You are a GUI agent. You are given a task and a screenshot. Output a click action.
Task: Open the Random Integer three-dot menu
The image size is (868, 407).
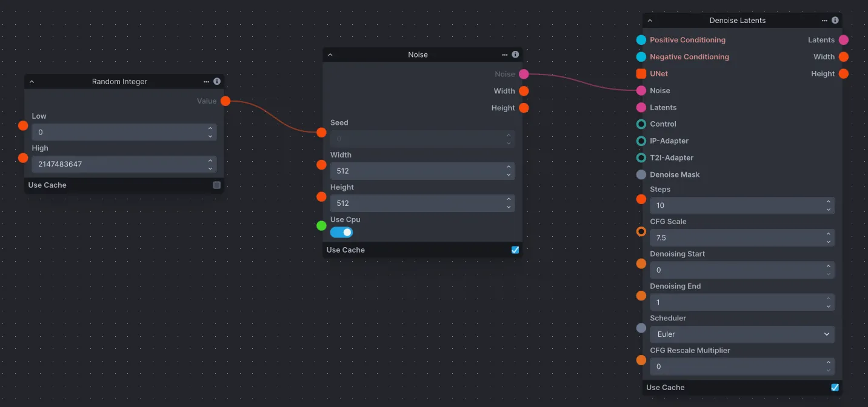pos(206,81)
